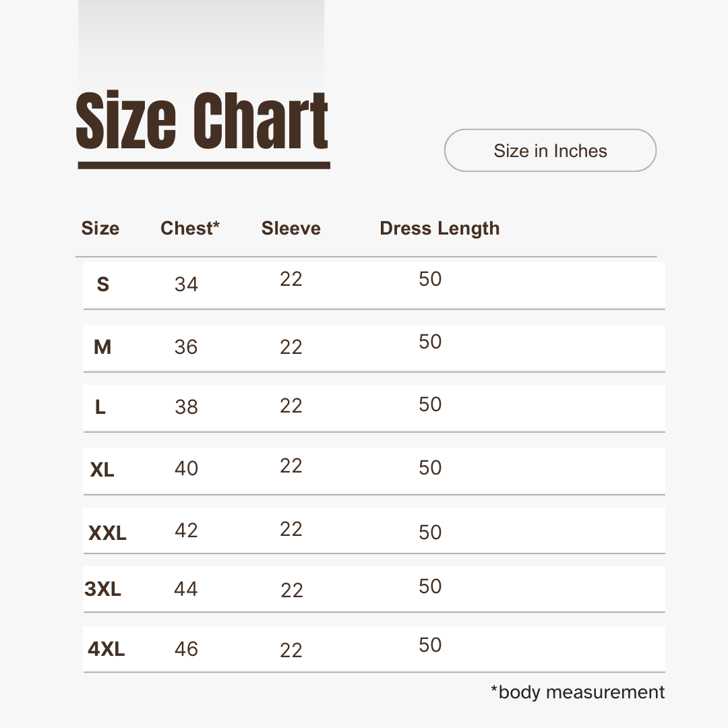Click the "*body measurement" footnote
The height and width of the screenshot is (728, 728).
578,692
